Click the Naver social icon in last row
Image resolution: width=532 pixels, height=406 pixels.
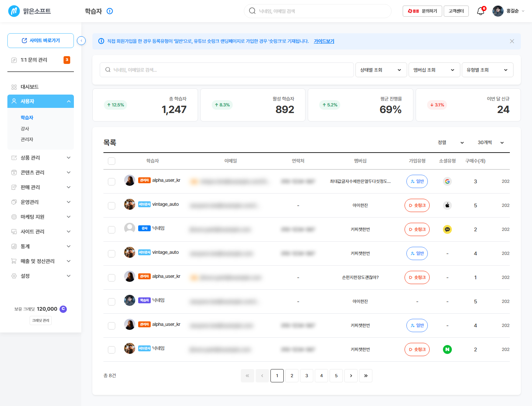pyautogui.click(x=447, y=349)
